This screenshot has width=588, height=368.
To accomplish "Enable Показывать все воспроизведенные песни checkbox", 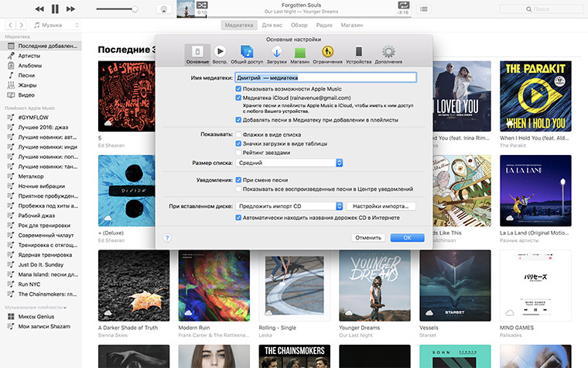I will (x=238, y=189).
